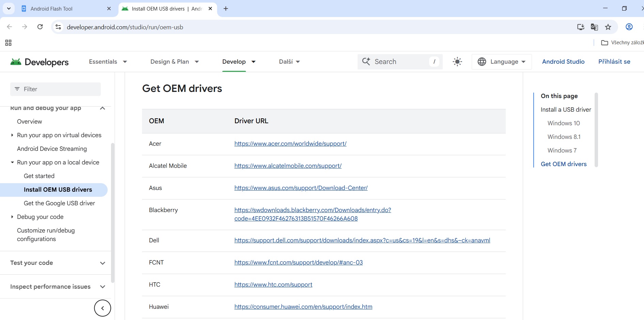Open the Asus Download-Center link
The width and height of the screenshot is (644, 320).
pos(301,188)
